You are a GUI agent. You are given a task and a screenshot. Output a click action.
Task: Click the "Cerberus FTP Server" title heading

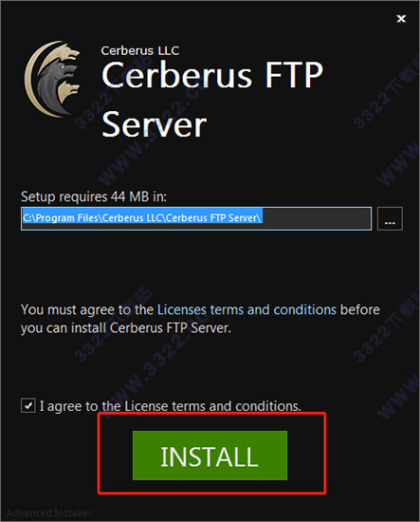(x=212, y=100)
